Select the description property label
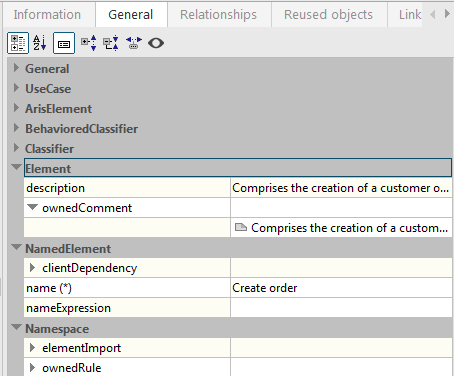 (x=56, y=188)
